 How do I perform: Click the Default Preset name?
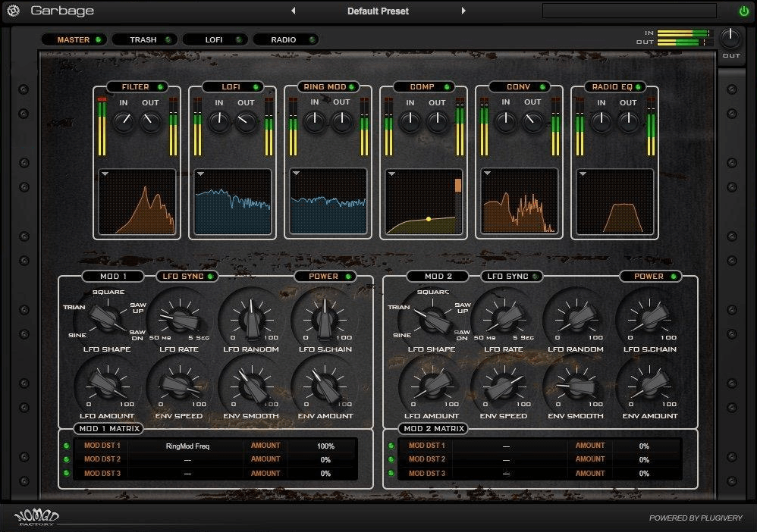(378, 11)
